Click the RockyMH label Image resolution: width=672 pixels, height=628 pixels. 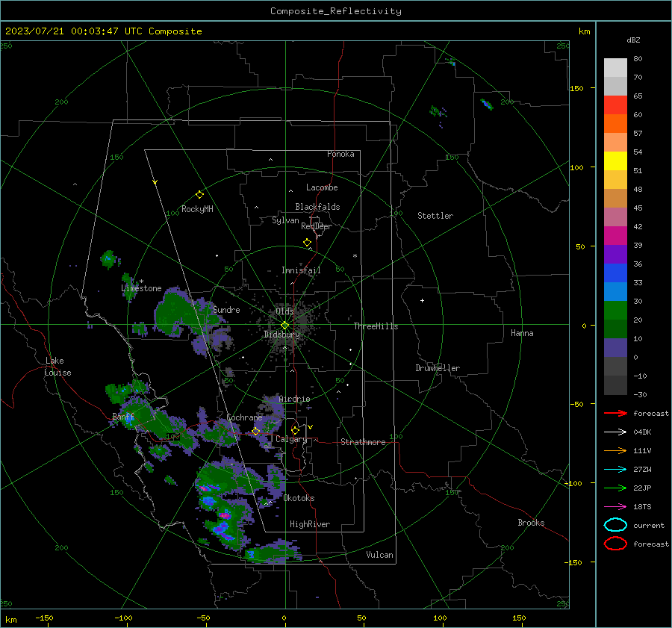197,209
